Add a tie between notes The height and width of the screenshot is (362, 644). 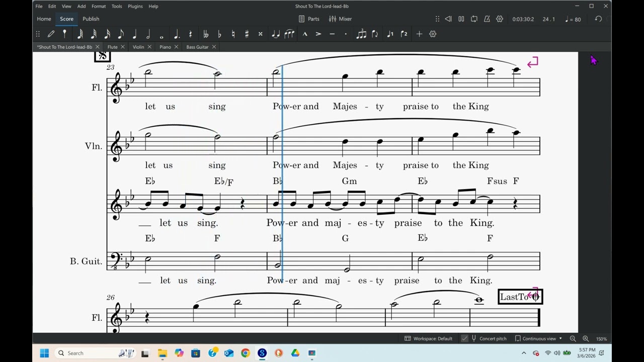(275, 34)
